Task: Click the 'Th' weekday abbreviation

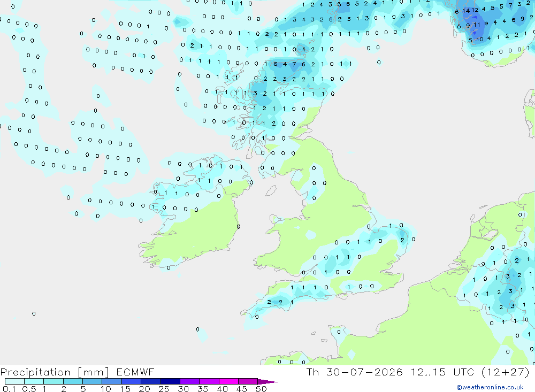Action: coord(312,372)
